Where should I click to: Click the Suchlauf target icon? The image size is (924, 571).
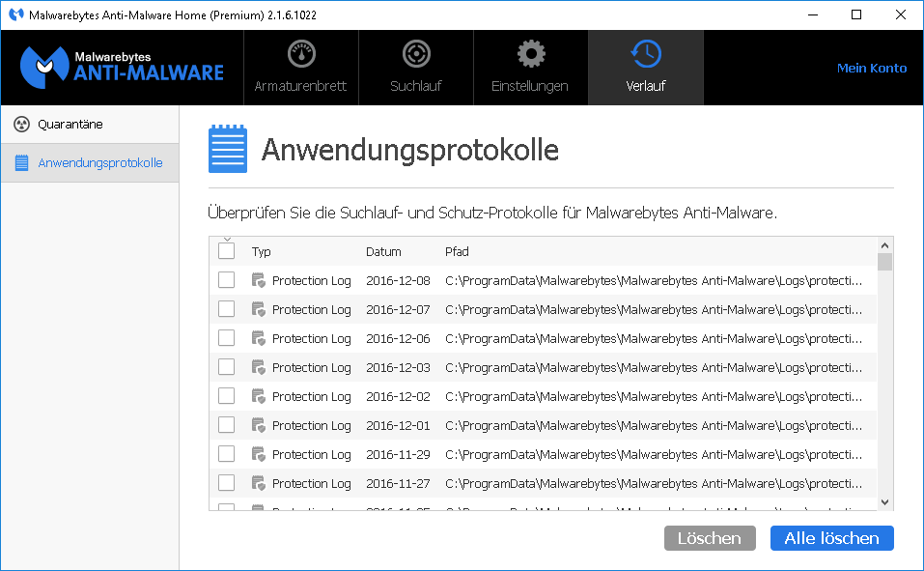[x=416, y=54]
